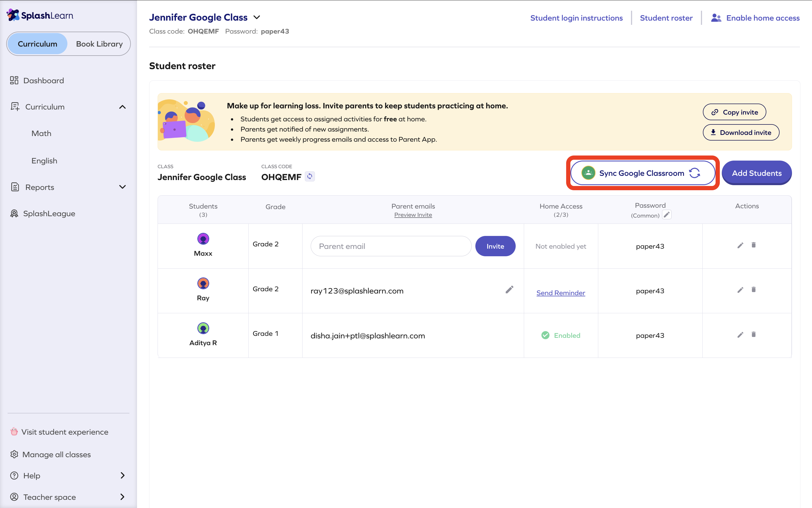Viewport: 812px width, 508px height.
Task: Click Send Reminder for Ray
Action: point(561,293)
